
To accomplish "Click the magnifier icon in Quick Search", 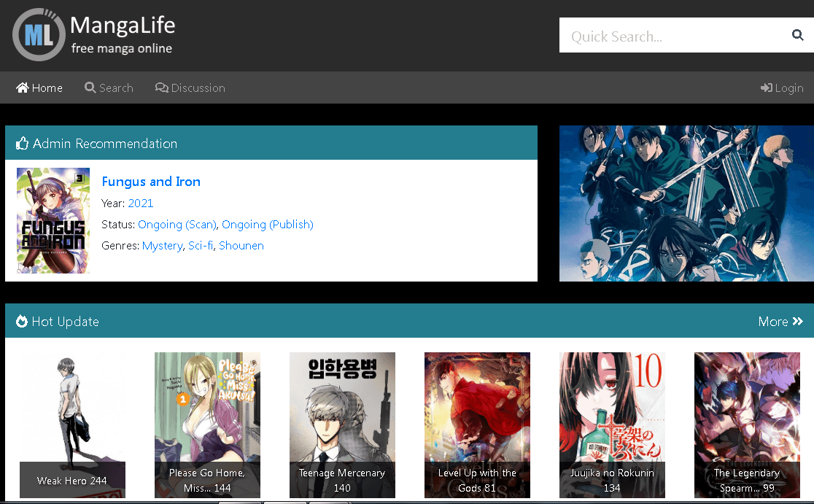I will coord(797,35).
